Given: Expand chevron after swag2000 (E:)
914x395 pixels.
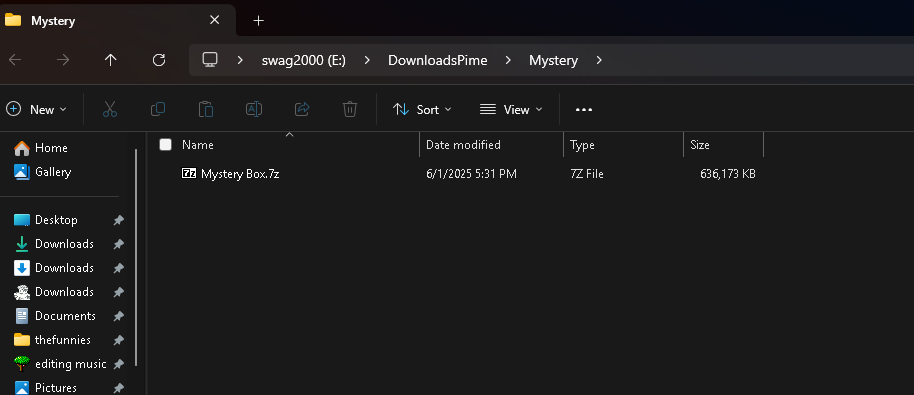Looking at the screenshot, I should pyautogui.click(x=367, y=60).
